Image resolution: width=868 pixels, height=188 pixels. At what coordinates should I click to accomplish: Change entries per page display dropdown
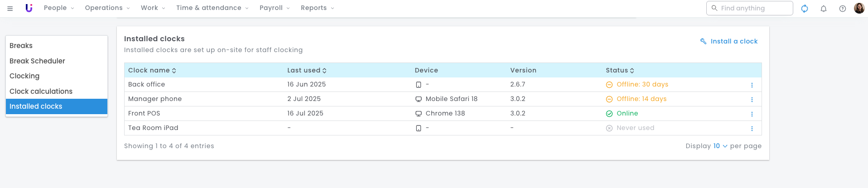point(720,146)
